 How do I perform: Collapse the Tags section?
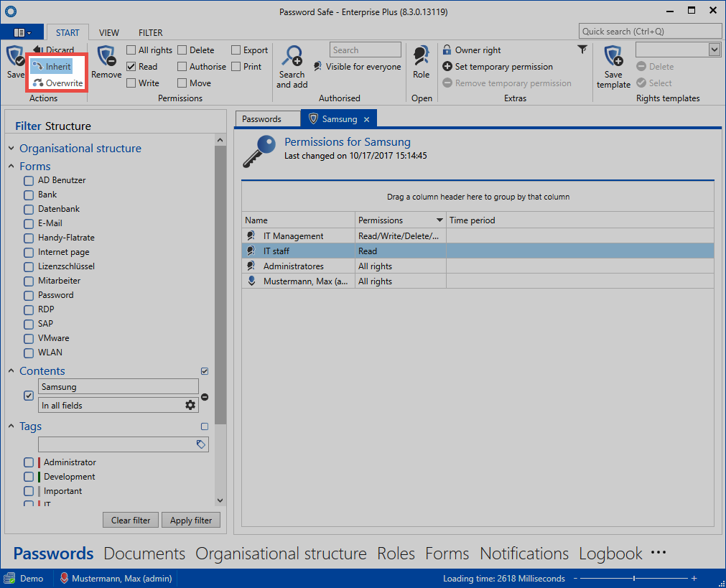click(x=11, y=426)
